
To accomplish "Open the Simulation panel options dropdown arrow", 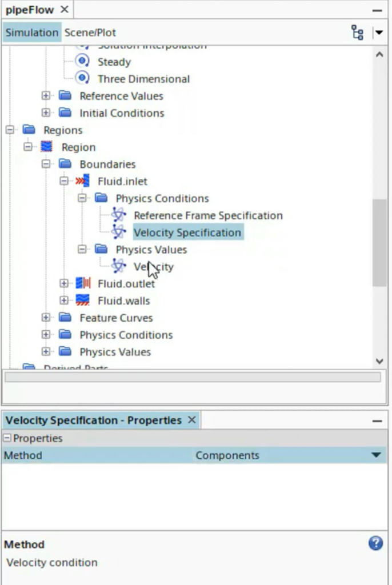I will (378, 33).
